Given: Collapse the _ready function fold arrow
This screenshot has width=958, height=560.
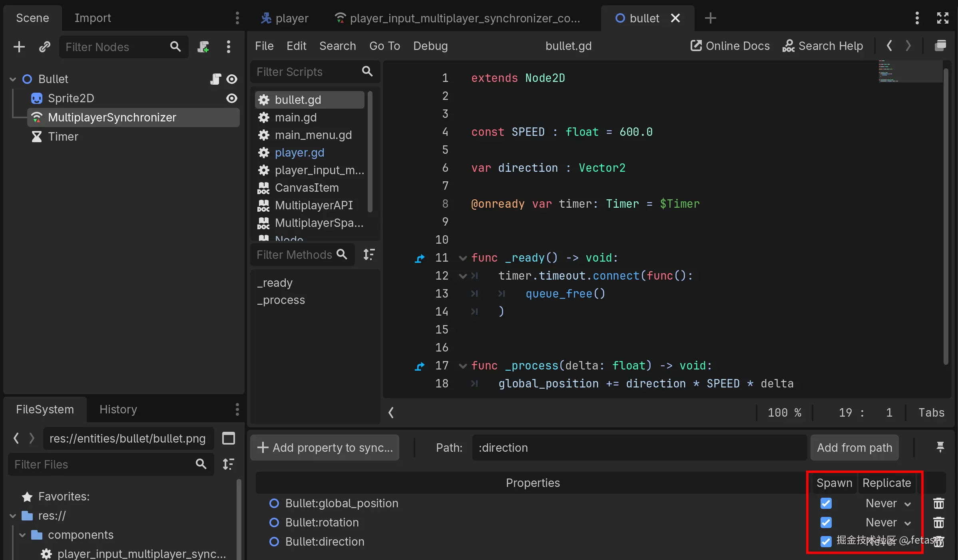Looking at the screenshot, I should point(463,258).
